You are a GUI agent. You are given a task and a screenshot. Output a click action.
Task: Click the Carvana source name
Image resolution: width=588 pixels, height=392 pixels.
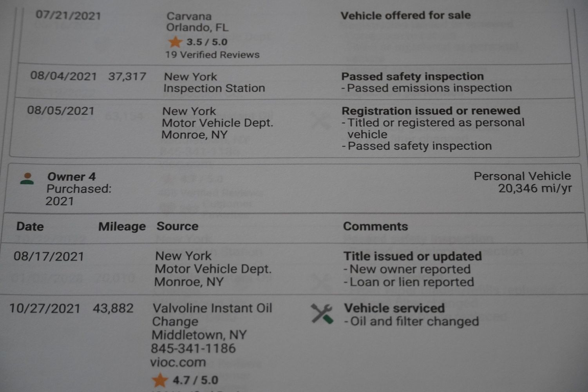pyautogui.click(x=189, y=16)
